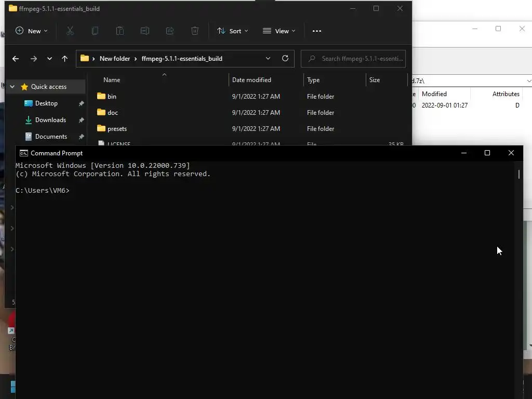532x399 pixels.
Task: Sort by Date modified column header
Action: [251, 80]
